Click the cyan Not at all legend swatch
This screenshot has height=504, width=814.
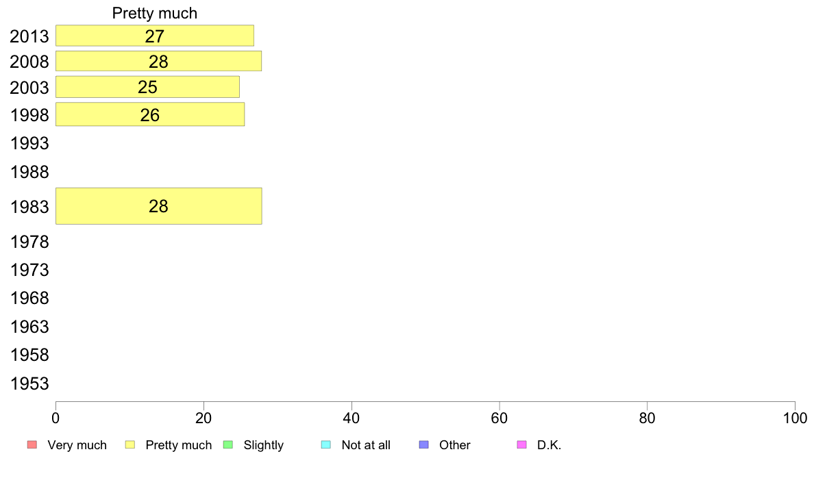(x=326, y=445)
